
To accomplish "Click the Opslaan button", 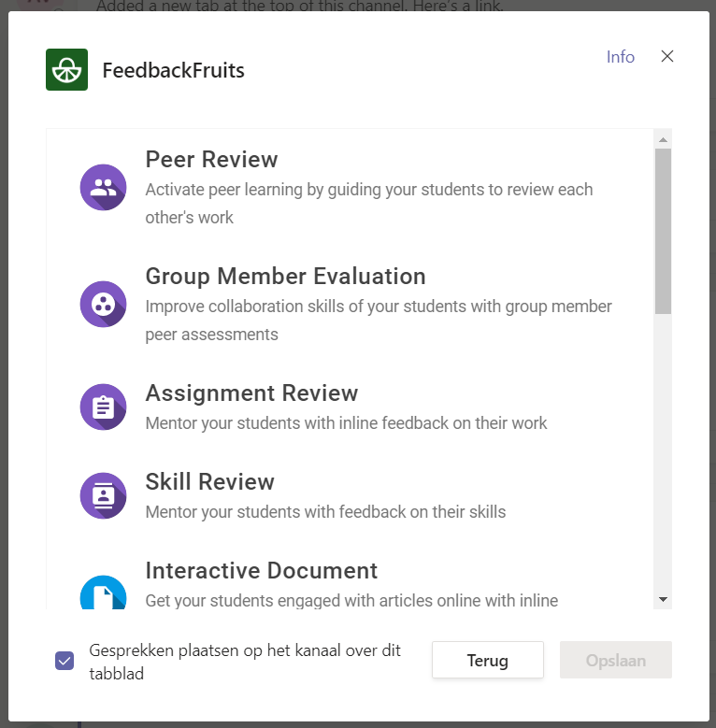I will [x=616, y=660].
